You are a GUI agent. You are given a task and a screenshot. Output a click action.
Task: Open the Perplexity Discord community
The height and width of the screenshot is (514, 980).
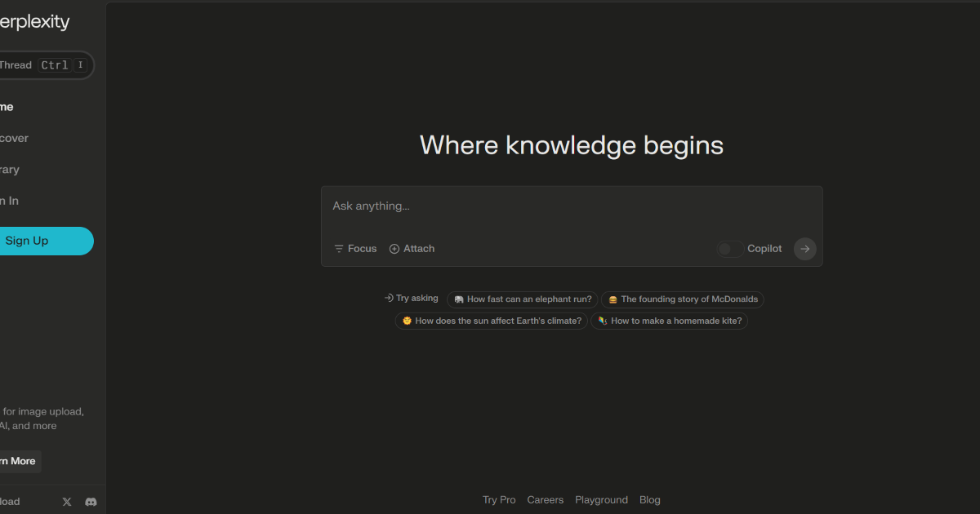(x=91, y=501)
